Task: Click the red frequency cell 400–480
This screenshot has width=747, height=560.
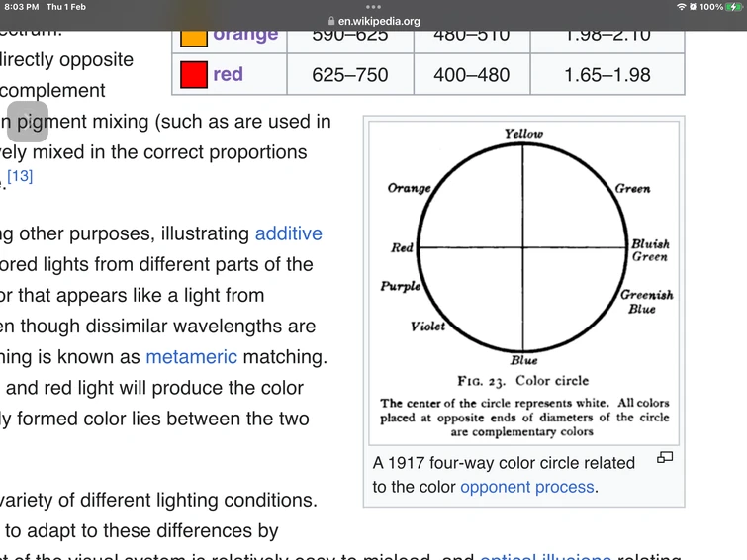Action: click(472, 74)
